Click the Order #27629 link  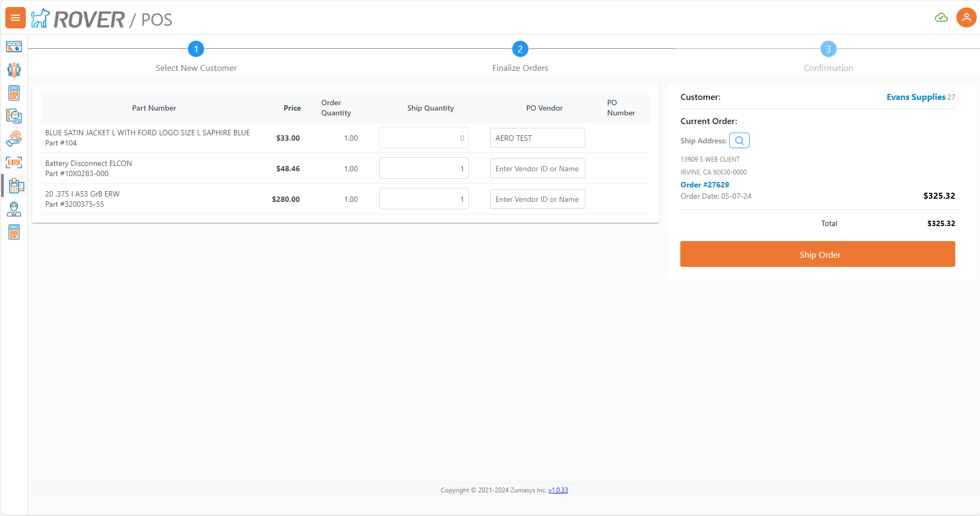[x=705, y=184]
